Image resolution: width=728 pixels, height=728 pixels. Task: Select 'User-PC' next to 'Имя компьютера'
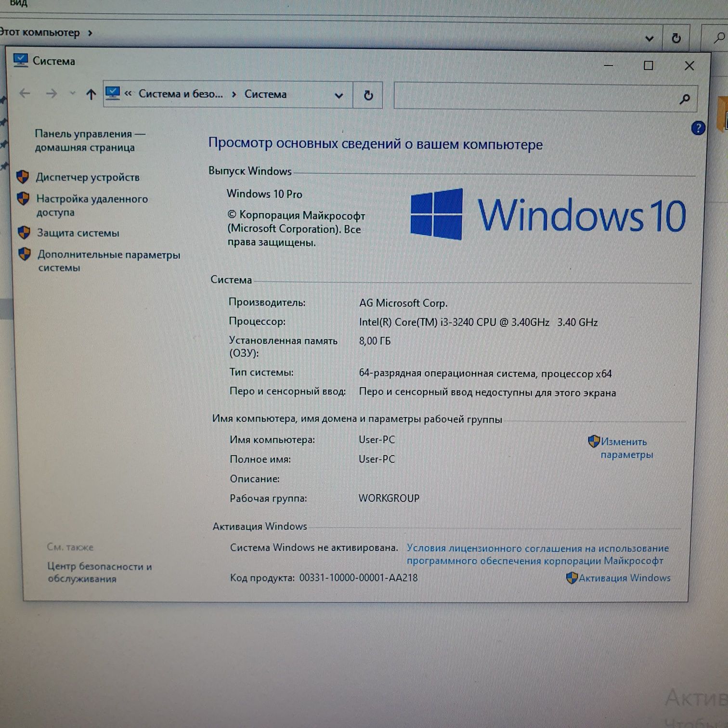[377, 440]
